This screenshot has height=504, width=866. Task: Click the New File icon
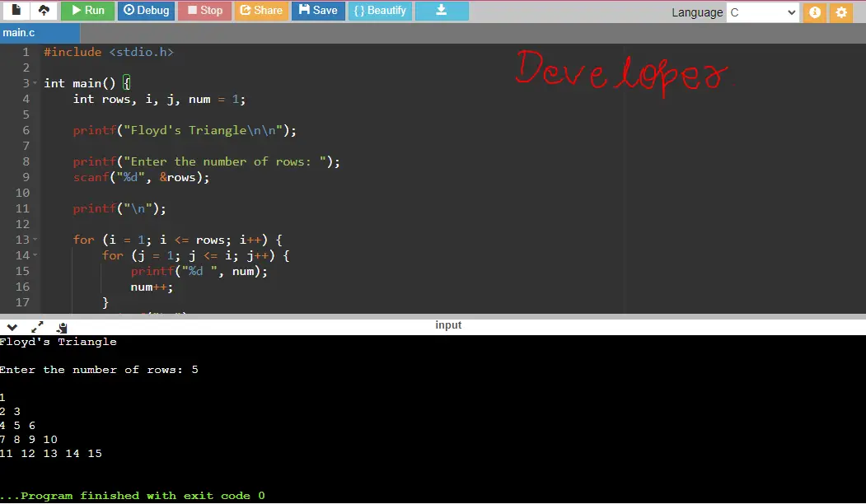(x=16, y=11)
